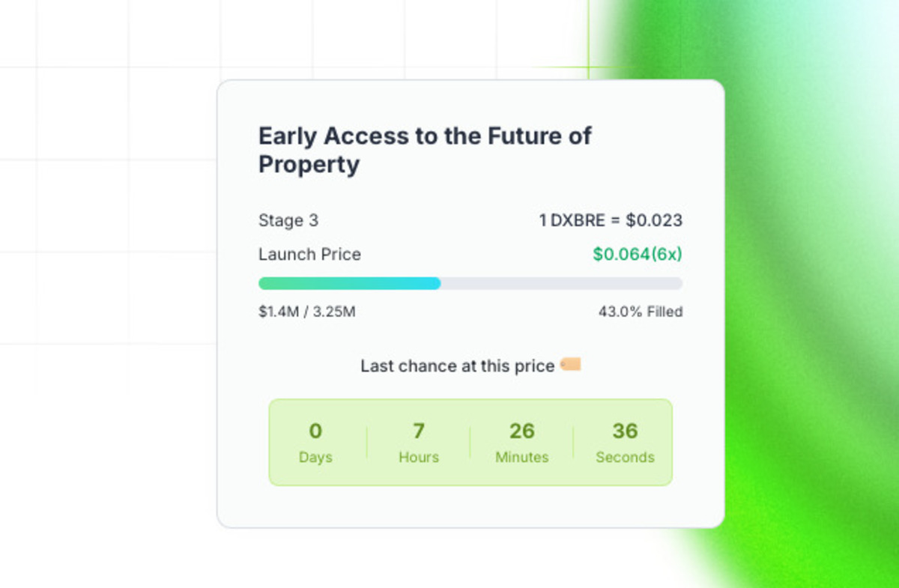Select the "Hours" countdown label
This screenshot has height=588, width=899.
coord(419,457)
